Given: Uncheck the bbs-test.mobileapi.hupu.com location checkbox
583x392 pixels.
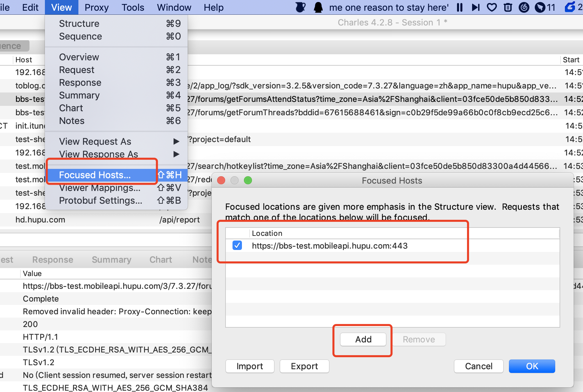Looking at the screenshot, I should (x=237, y=246).
